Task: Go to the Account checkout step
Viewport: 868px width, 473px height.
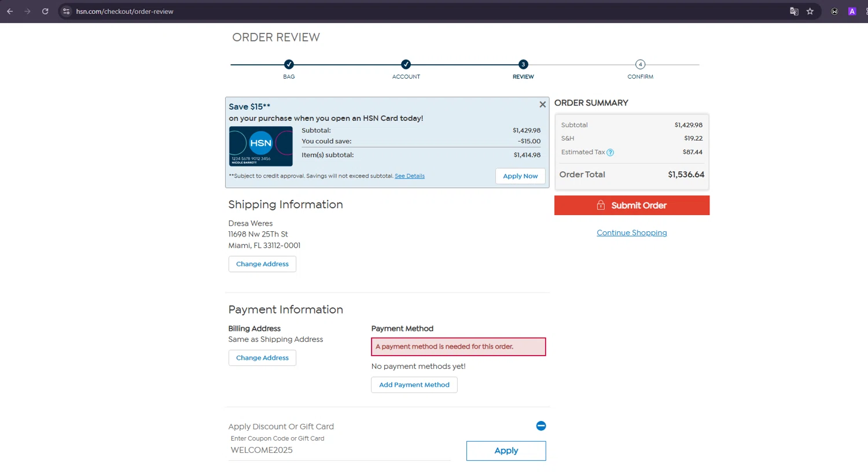Action: click(x=406, y=64)
